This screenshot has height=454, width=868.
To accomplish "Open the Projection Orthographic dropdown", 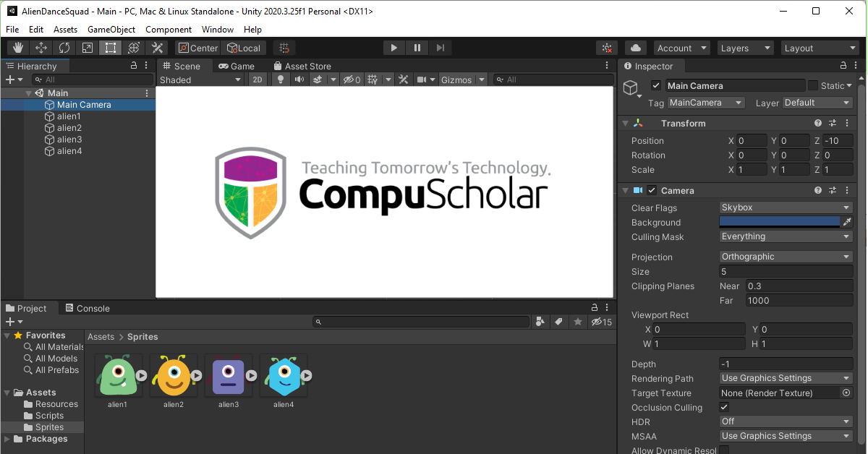I will point(786,257).
